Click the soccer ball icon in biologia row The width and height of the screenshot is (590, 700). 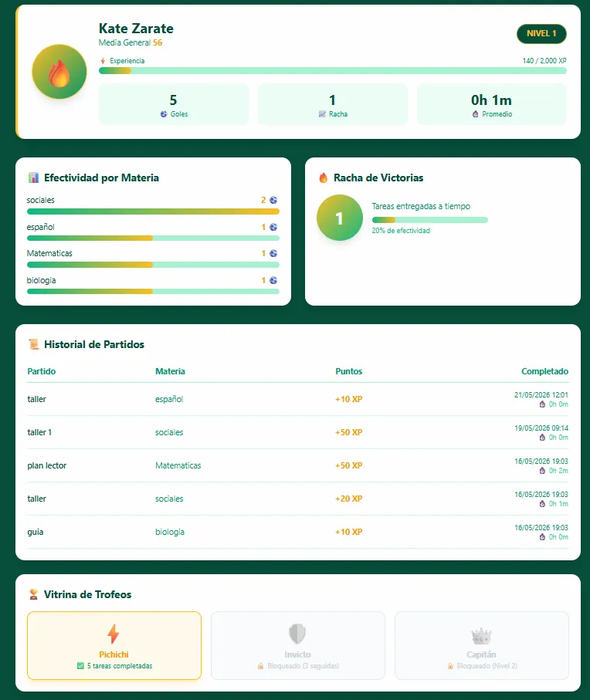[273, 280]
